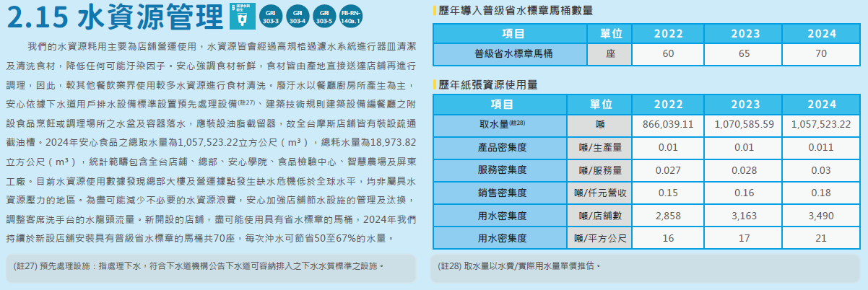Click the 2024 取水量 value 1,057,523.22
This screenshot has width=868, height=290.
pos(820,124)
